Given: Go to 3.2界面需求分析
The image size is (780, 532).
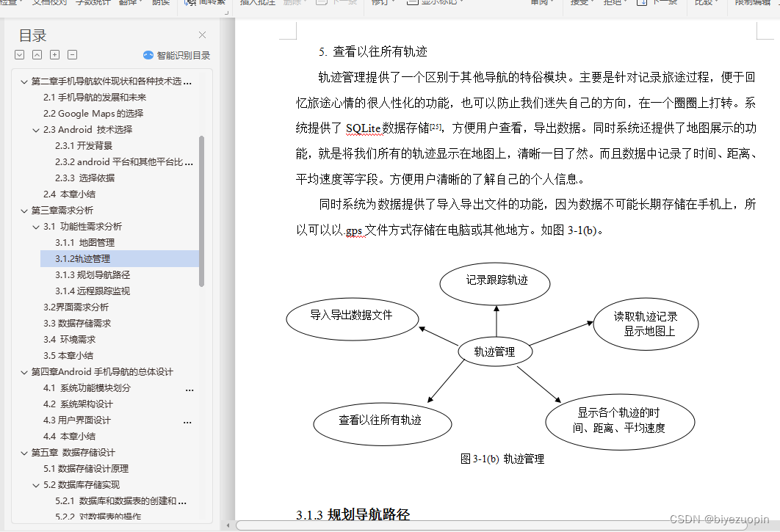Looking at the screenshot, I should 76,307.
